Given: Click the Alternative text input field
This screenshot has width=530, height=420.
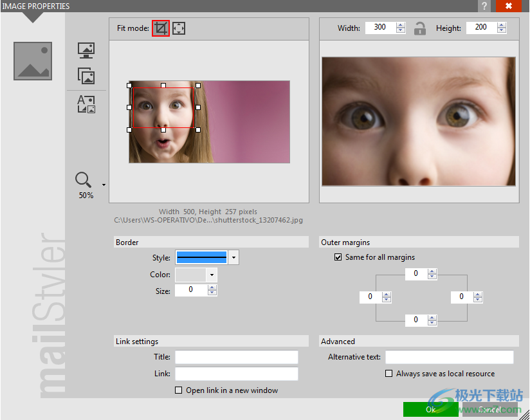Looking at the screenshot, I should coord(449,357).
